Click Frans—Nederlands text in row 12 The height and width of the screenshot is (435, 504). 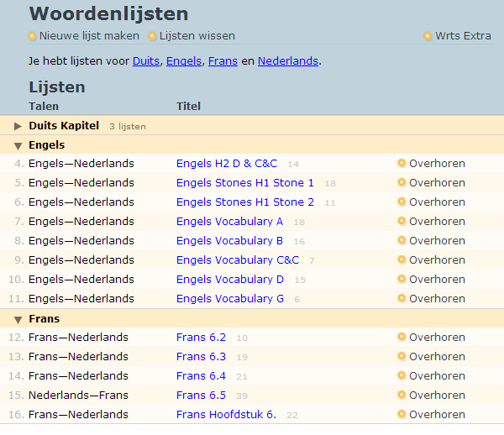click(x=78, y=338)
